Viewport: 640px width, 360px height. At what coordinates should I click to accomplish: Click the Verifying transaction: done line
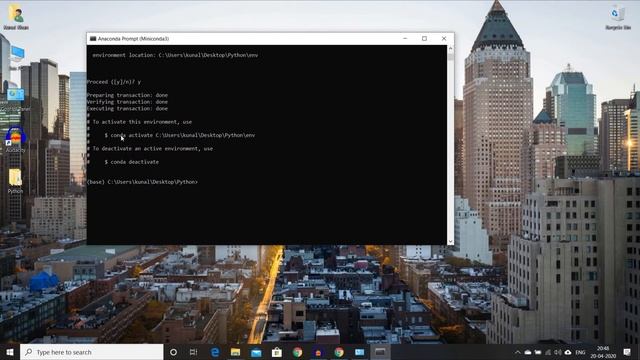click(x=127, y=102)
